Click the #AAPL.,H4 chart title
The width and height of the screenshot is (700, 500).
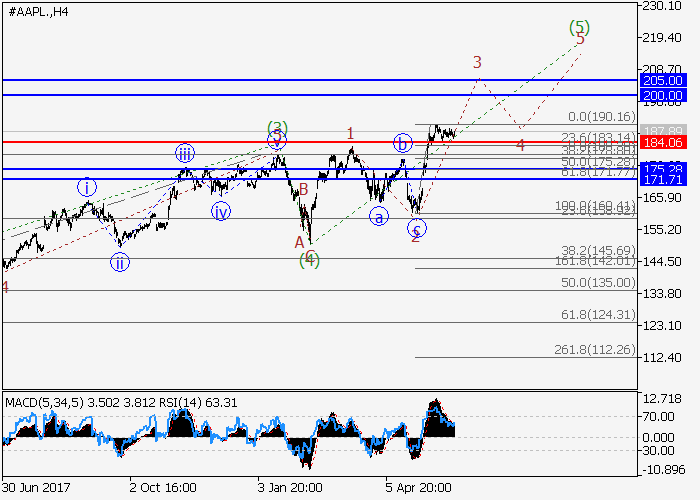(40, 11)
